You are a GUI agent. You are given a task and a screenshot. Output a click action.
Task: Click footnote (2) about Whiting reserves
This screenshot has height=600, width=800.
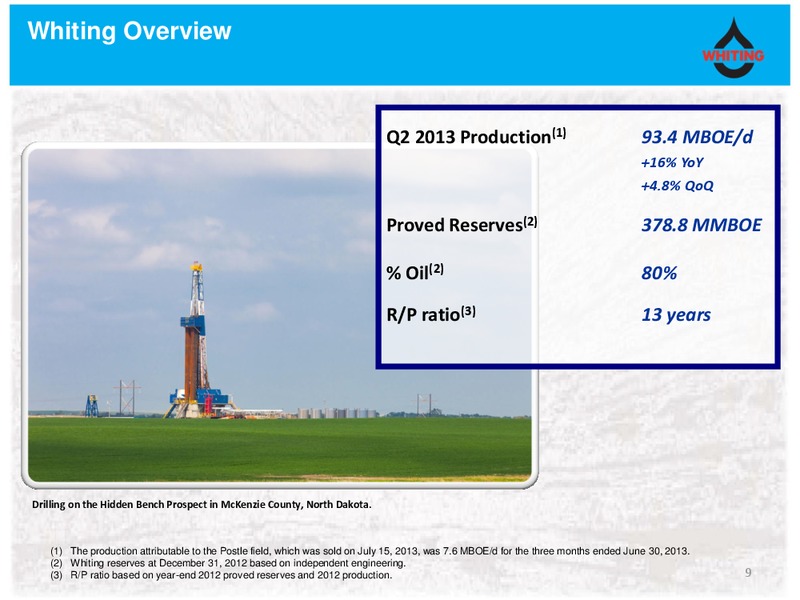pyautogui.click(x=228, y=563)
